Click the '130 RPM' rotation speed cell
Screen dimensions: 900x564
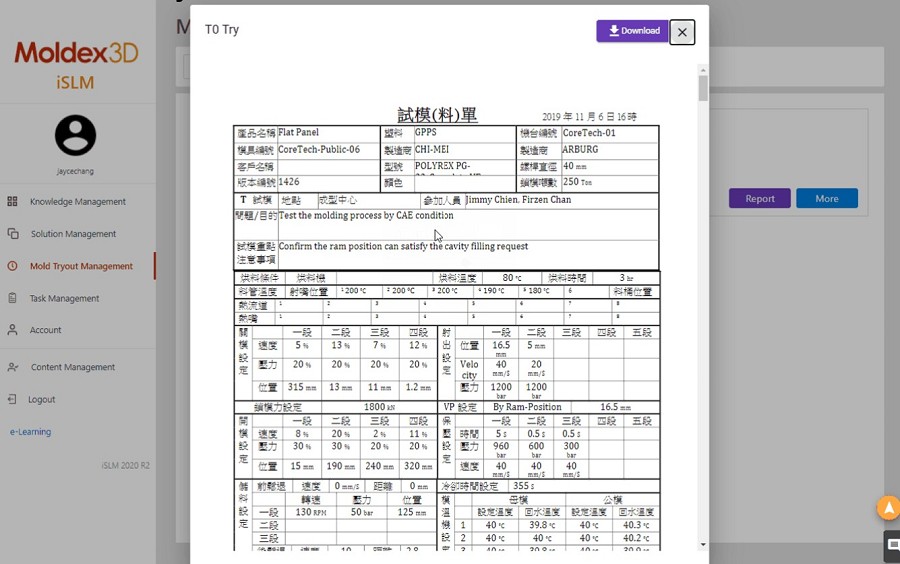311,512
